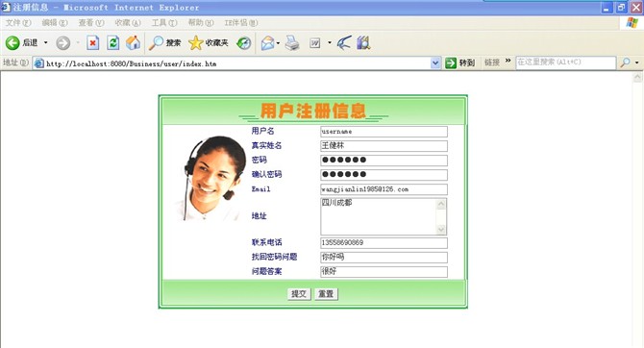The height and width of the screenshot is (348, 644).
Task: Open the Tools (工具) menu
Action: [x=164, y=23]
